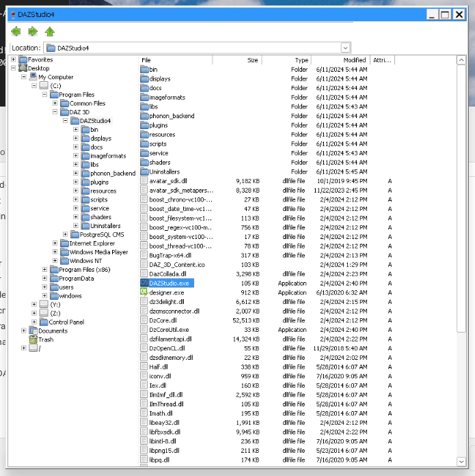The width and height of the screenshot is (475, 476).
Task: Select imageformats folder icon in file list
Action: coord(145,97)
